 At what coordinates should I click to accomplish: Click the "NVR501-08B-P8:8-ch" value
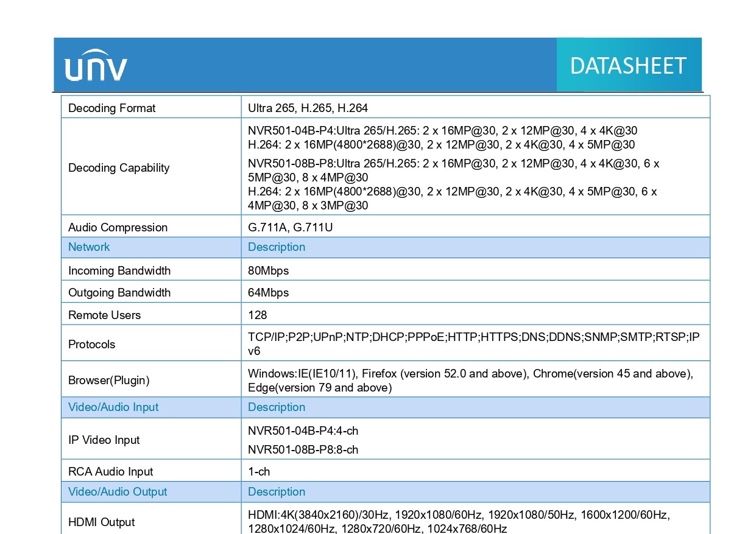tap(303, 450)
